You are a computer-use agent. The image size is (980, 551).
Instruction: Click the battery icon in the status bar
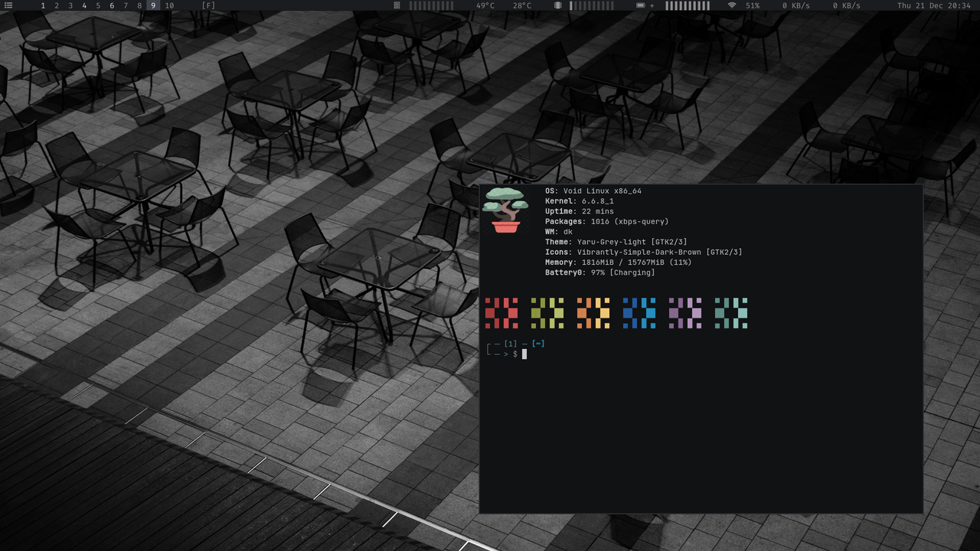pos(641,5)
